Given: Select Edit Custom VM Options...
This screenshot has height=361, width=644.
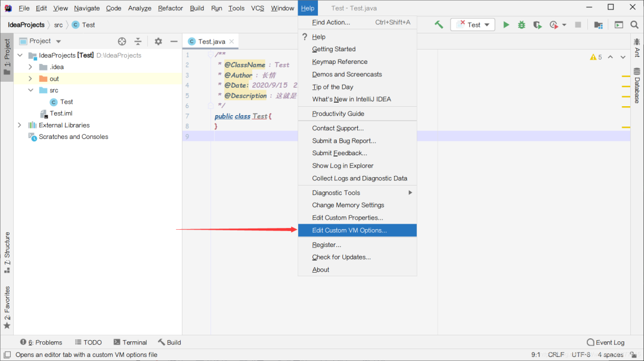Looking at the screenshot, I should tap(357, 230).
